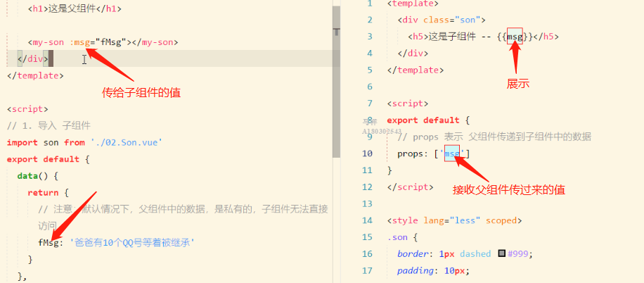Click the 'fMsg' property key in data
Image resolution: width=644 pixels, height=283 pixels.
tap(49, 243)
